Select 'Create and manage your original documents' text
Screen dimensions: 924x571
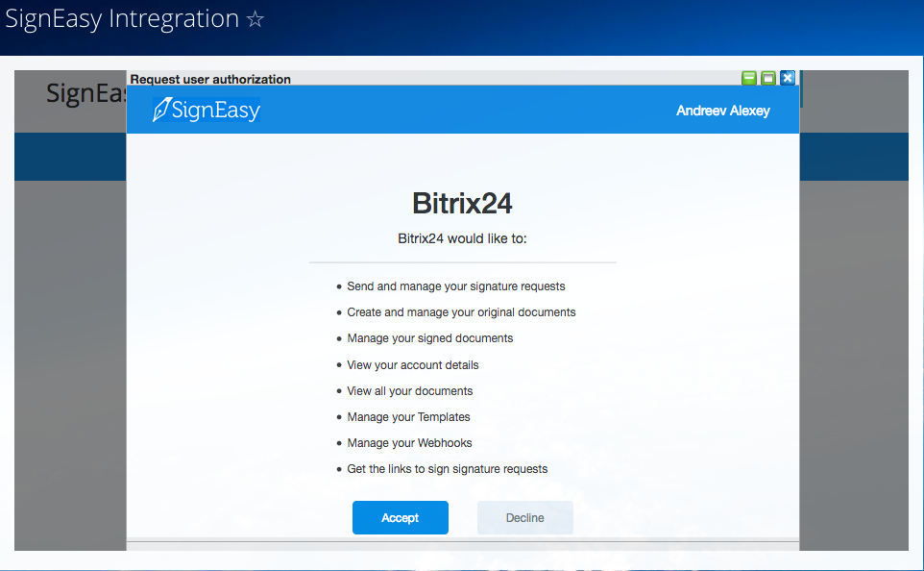point(461,312)
